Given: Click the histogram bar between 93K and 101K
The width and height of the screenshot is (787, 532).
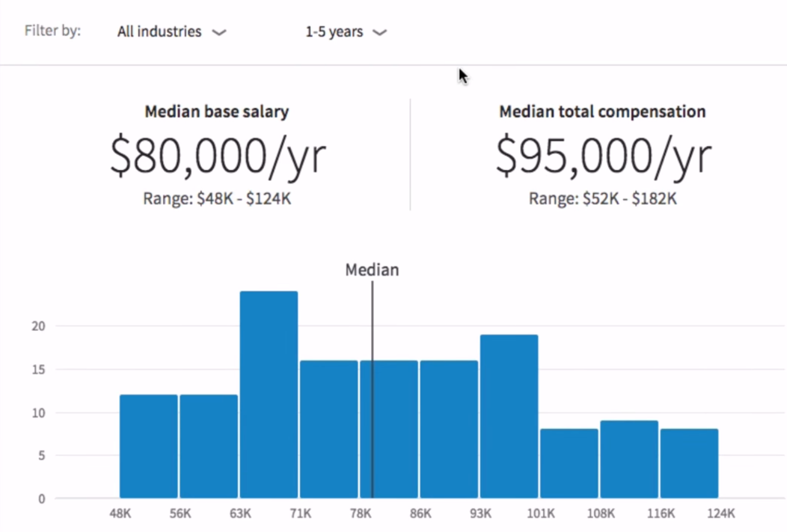Looking at the screenshot, I should (509, 416).
